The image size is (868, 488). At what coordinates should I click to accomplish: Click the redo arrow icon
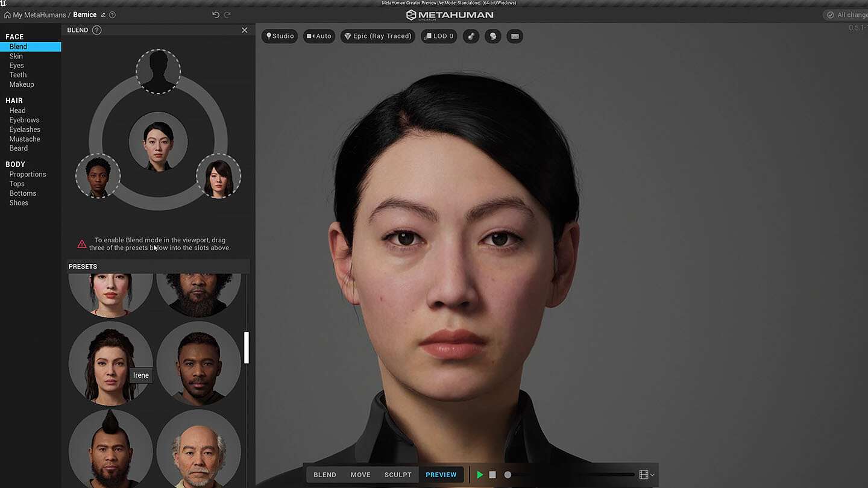pyautogui.click(x=227, y=14)
